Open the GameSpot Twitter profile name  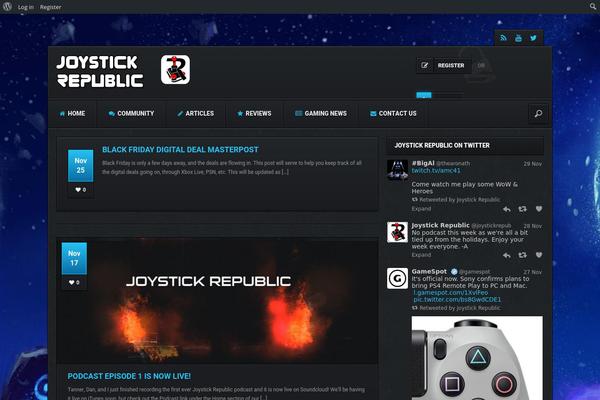(x=429, y=271)
